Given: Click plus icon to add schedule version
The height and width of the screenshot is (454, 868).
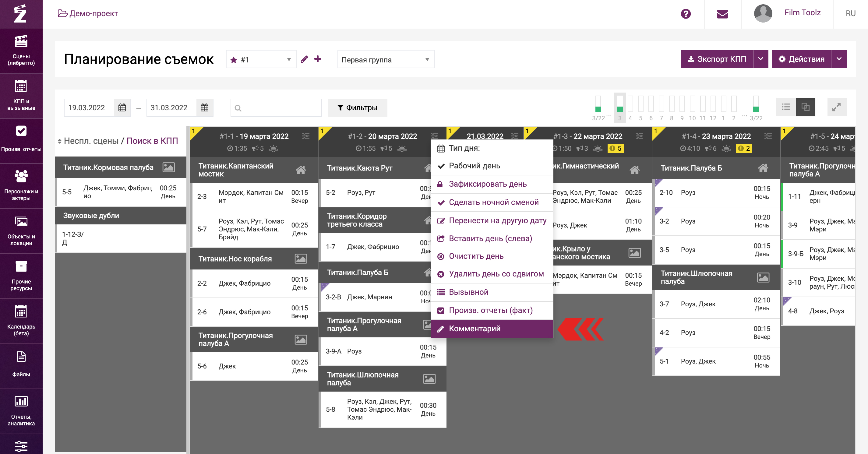Looking at the screenshot, I should 317,59.
